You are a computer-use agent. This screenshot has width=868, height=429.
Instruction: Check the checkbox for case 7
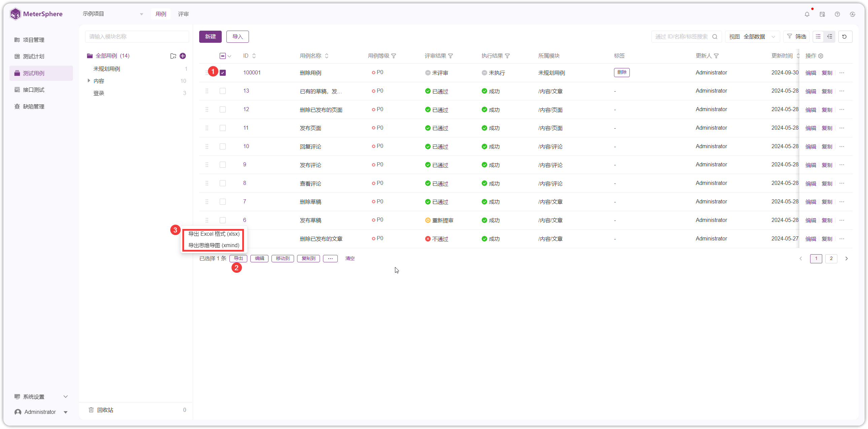223,202
